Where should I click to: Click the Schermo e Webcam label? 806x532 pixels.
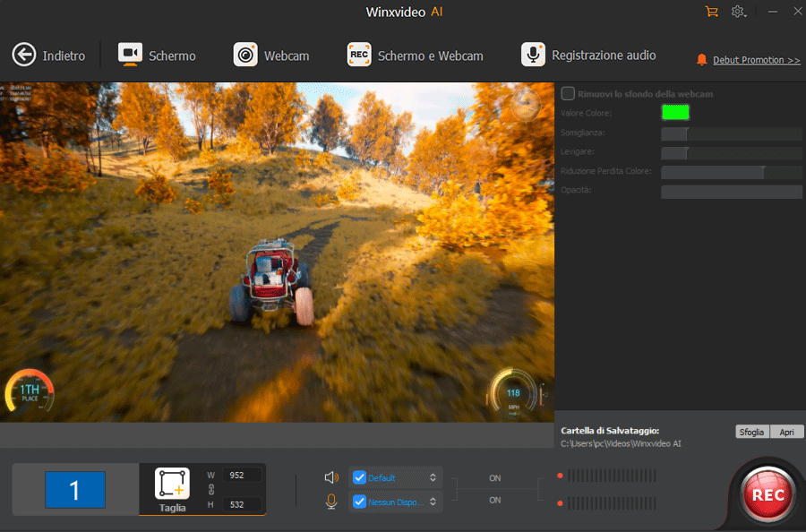(x=431, y=56)
